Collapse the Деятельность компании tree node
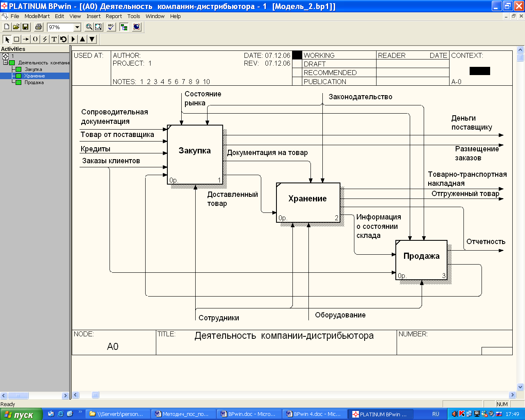This screenshot has height=420, width=525. coord(5,63)
